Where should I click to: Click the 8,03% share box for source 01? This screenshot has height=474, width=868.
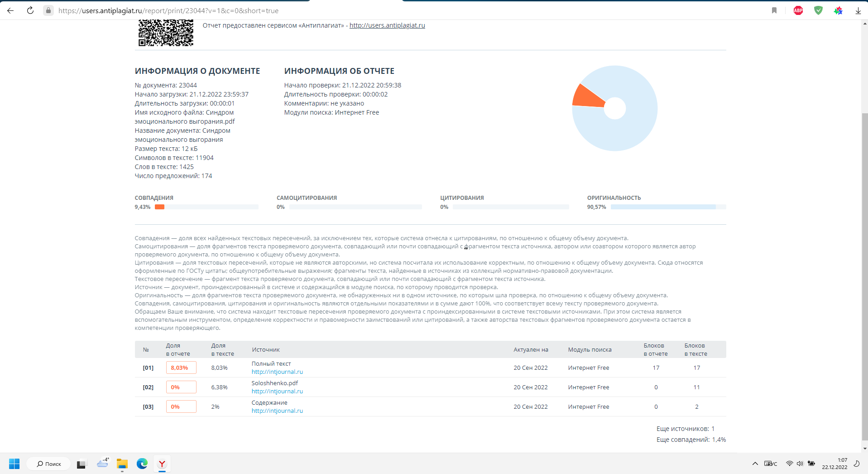click(x=181, y=368)
